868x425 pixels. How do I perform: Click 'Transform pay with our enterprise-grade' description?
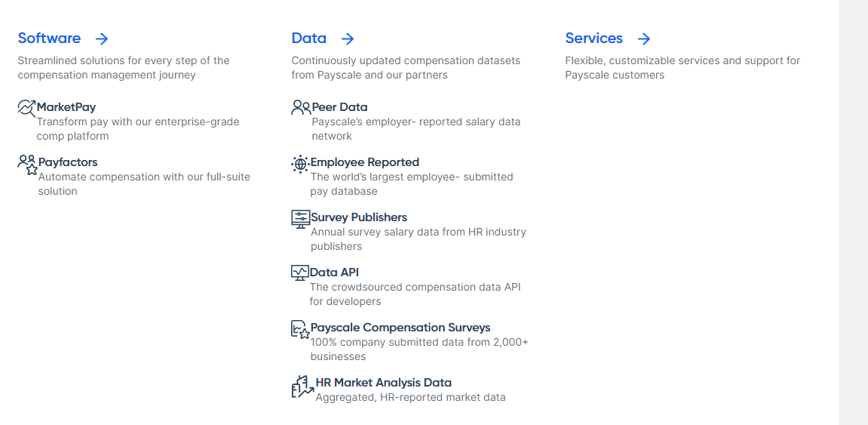[139, 122]
